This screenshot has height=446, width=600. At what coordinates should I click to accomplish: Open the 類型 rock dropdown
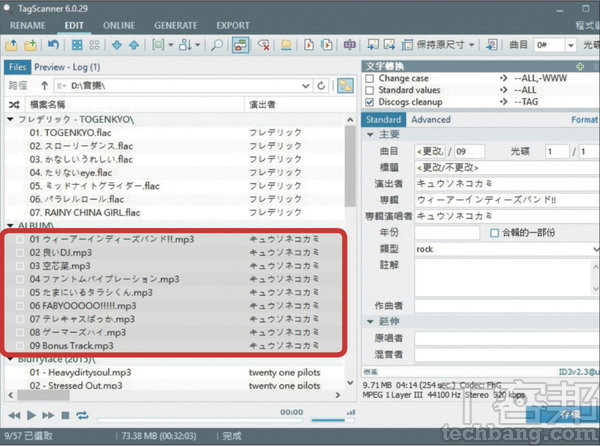click(x=596, y=249)
